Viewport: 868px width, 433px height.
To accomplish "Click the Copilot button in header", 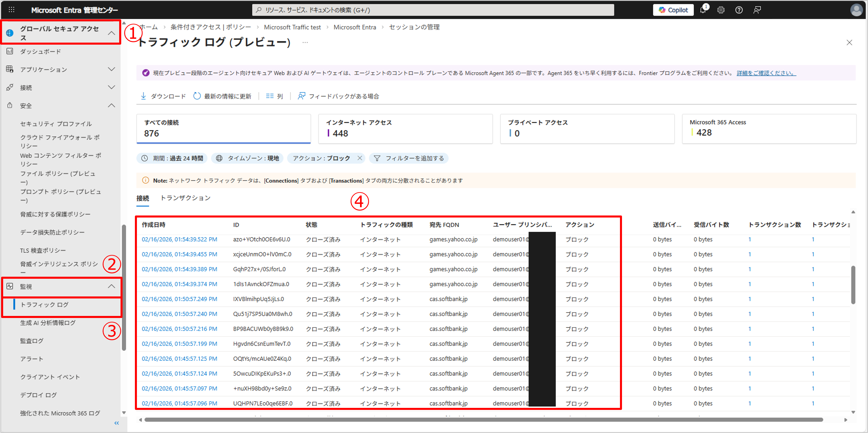I will click(x=673, y=10).
